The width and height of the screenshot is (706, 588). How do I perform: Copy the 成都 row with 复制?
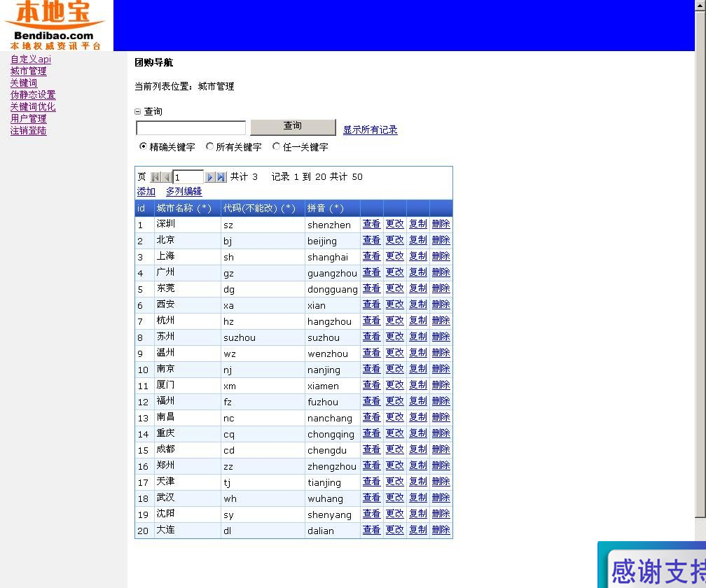coord(418,449)
